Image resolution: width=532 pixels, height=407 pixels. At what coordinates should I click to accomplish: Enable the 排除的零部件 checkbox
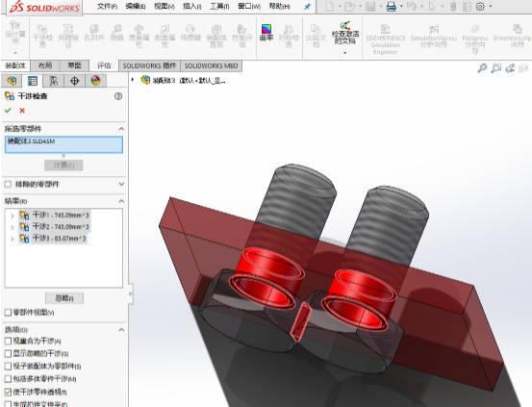pyautogui.click(x=8, y=185)
